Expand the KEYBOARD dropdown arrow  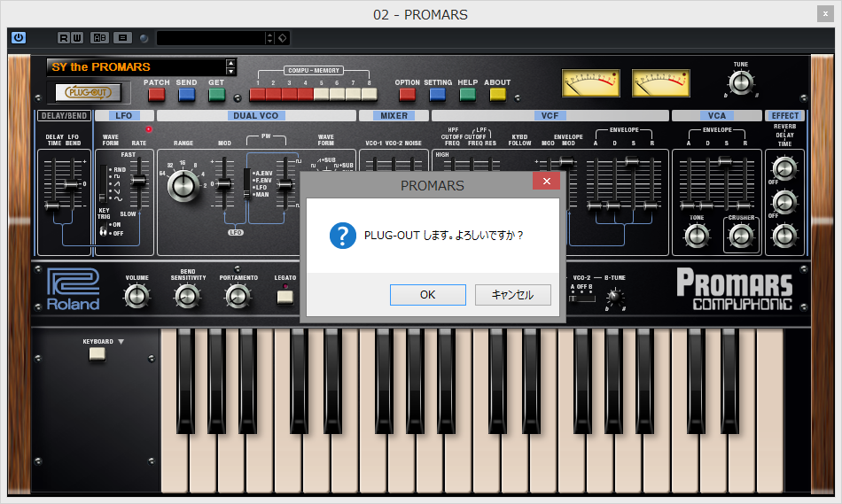tap(121, 341)
